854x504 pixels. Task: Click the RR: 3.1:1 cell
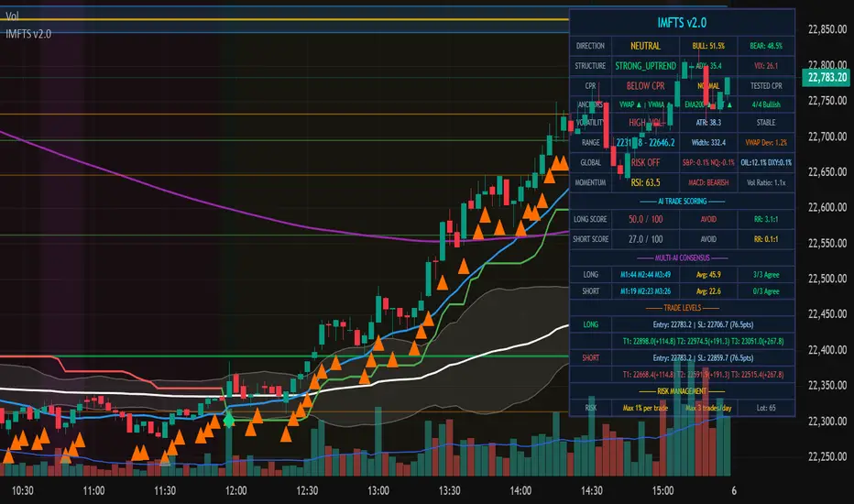pos(766,219)
